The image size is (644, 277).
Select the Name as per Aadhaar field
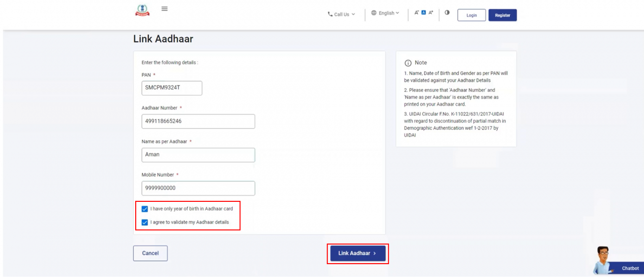198,155
